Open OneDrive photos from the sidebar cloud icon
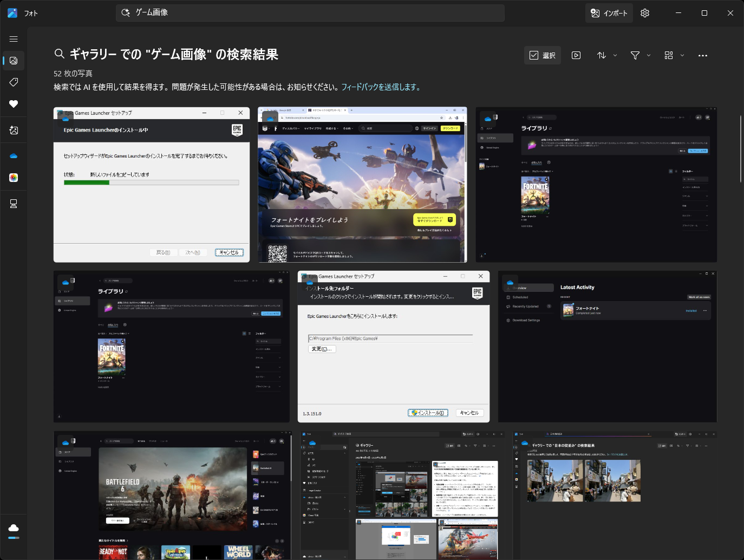 point(14,155)
